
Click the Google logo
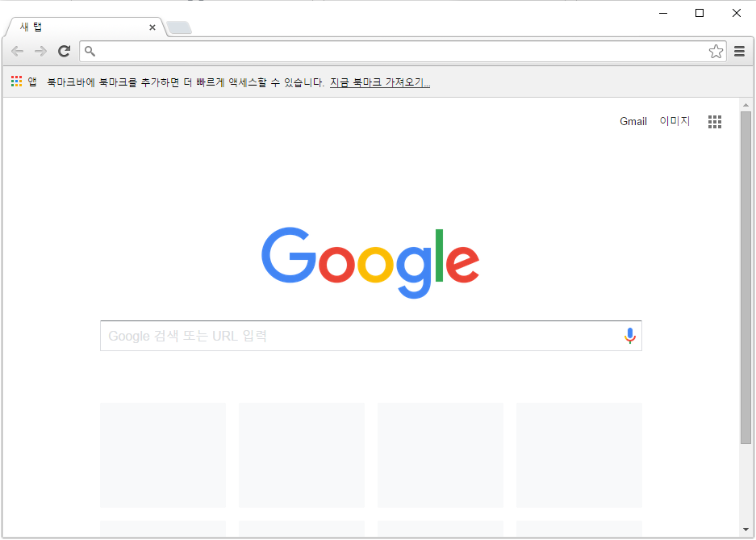point(370,263)
